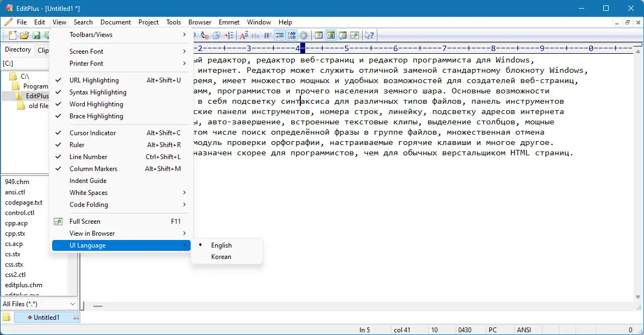Click the New document toolbar icon
The width and height of the screenshot is (644, 335).
pos(12,35)
